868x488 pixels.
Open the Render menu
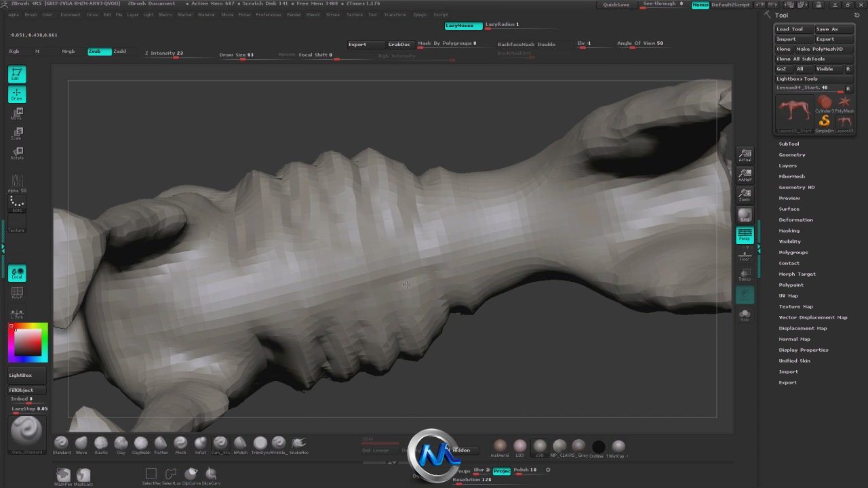[294, 14]
